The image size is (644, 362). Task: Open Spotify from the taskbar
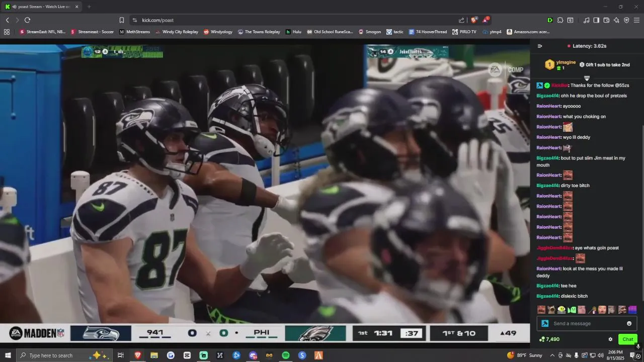click(x=286, y=355)
